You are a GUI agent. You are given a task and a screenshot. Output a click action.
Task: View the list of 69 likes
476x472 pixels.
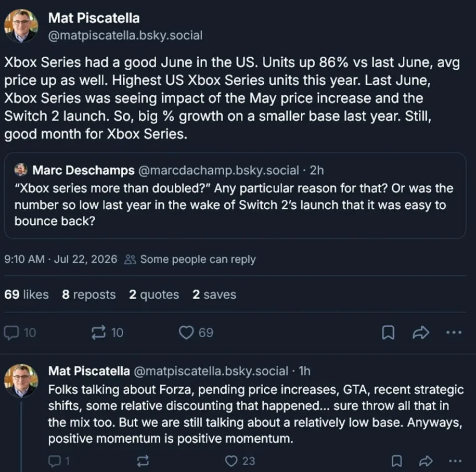pos(27,295)
